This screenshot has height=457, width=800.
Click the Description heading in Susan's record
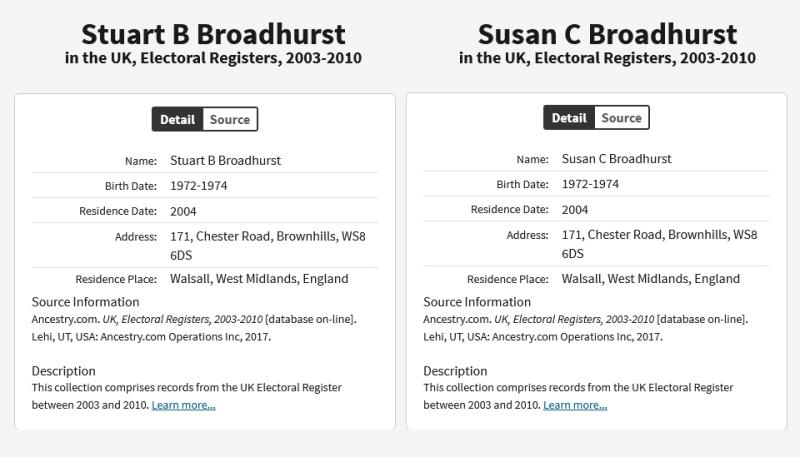click(x=455, y=371)
